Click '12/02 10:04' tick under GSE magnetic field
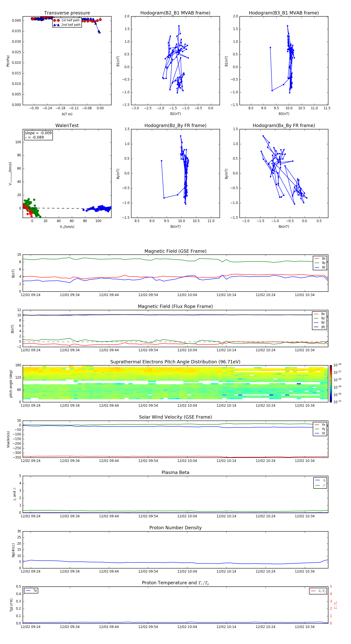Screen dimensions: 351x644 pyautogui.click(x=187, y=295)
